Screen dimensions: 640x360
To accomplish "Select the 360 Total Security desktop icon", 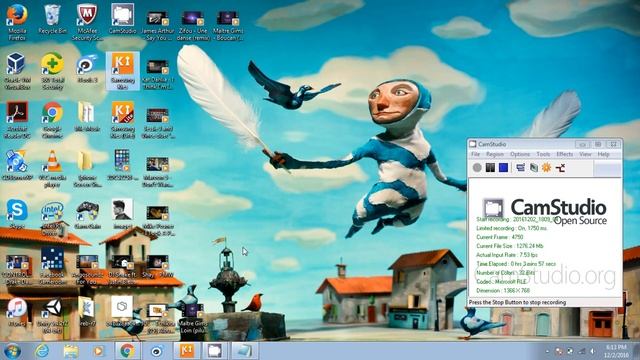I will click(x=52, y=71).
